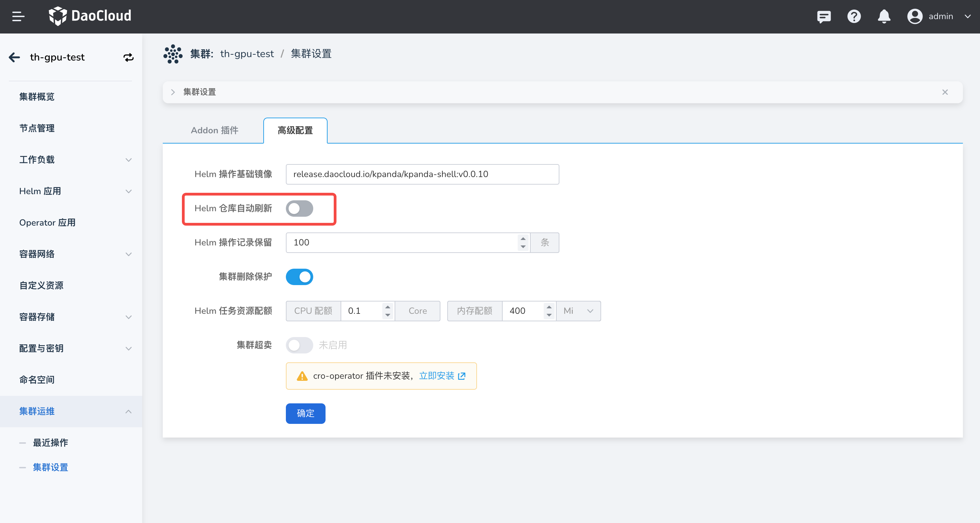Screen dimensions: 980x523
Task: Click the Helm 操作基础镜像 input field
Action: pos(422,174)
